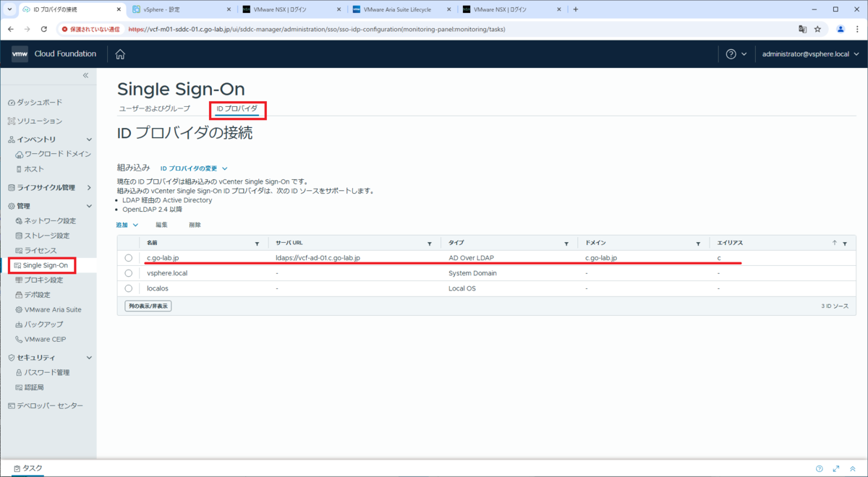Switch to ID プロバイダ tab
Viewport: 868px width, 477px height.
pos(237,108)
